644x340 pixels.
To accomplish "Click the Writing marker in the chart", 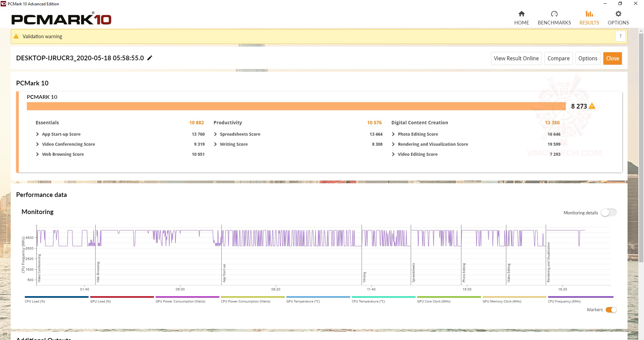I will pos(364,277).
